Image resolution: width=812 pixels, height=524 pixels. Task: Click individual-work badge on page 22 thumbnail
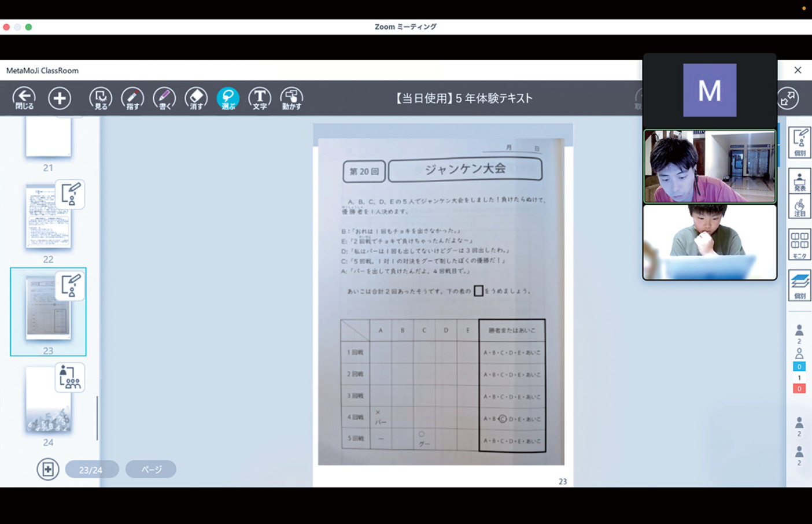pos(70,194)
